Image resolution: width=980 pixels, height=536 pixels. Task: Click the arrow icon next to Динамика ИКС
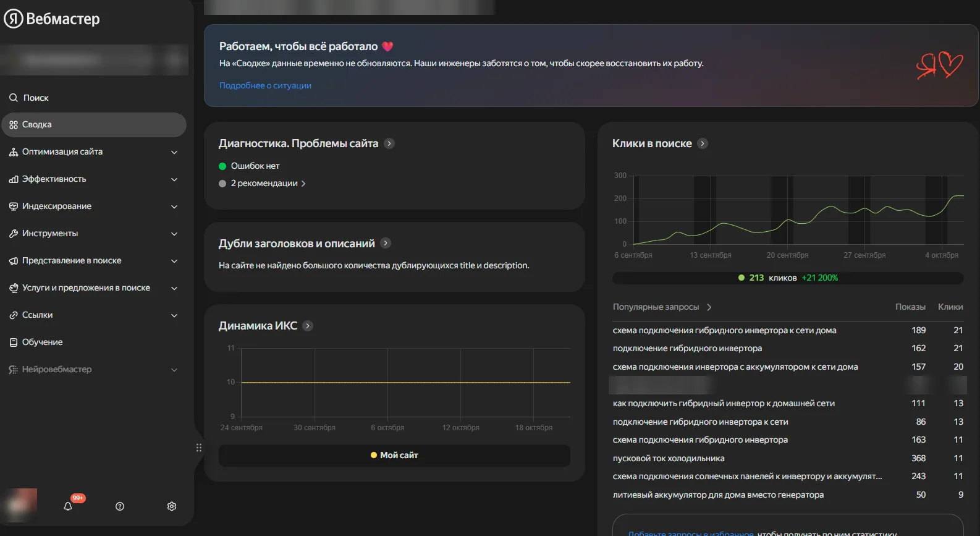[308, 326]
